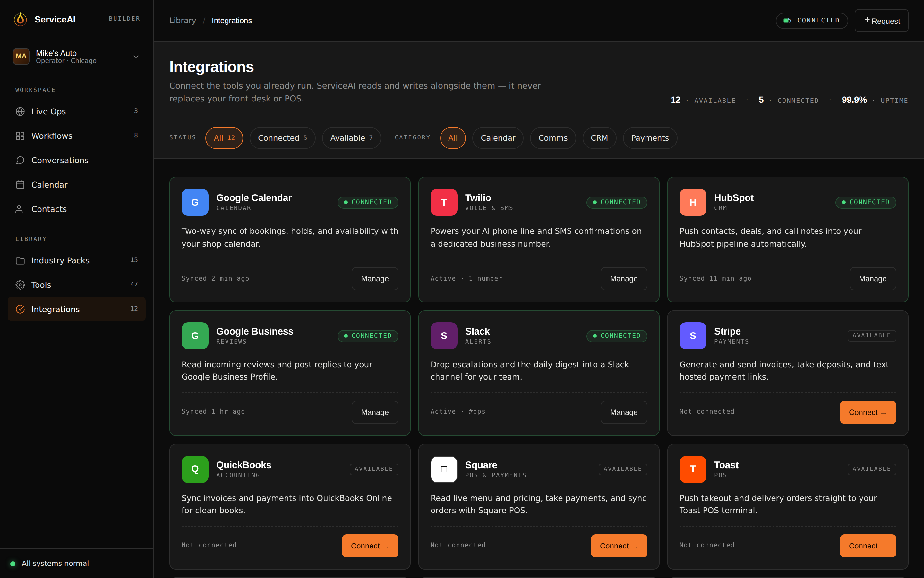Click the 5 Connected header pill
The width and height of the screenshot is (924, 578).
click(812, 21)
